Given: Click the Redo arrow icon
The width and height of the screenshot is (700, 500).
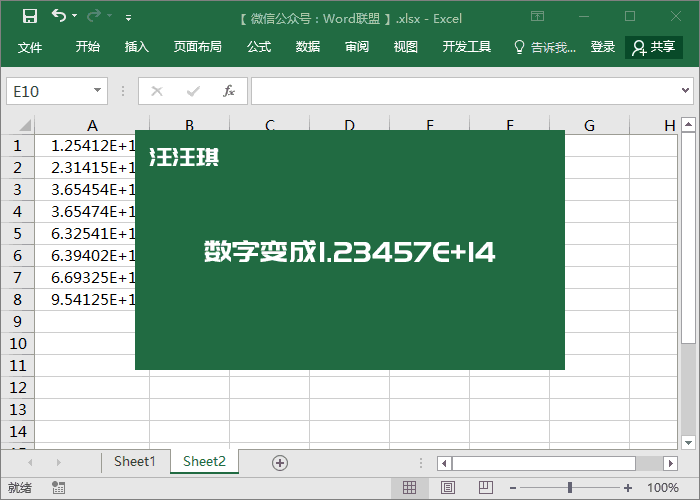Looking at the screenshot, I should [94, 16].
